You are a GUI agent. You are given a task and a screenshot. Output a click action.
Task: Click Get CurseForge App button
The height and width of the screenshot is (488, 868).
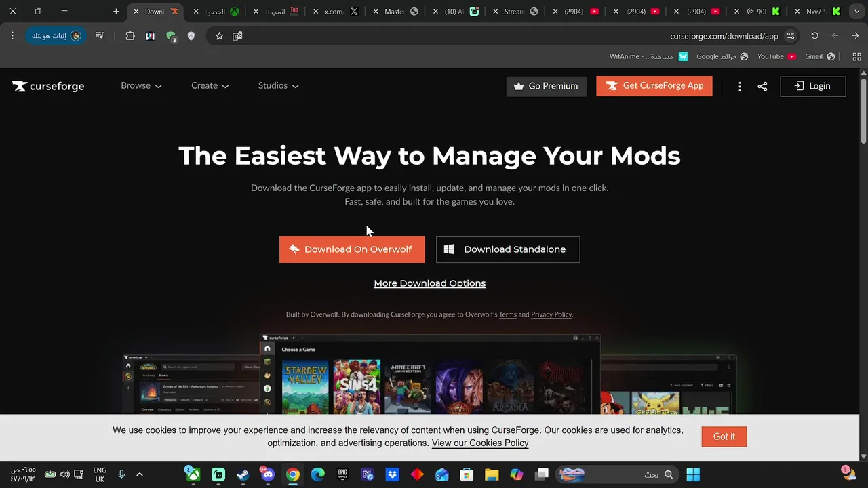(x=654, y=86)
